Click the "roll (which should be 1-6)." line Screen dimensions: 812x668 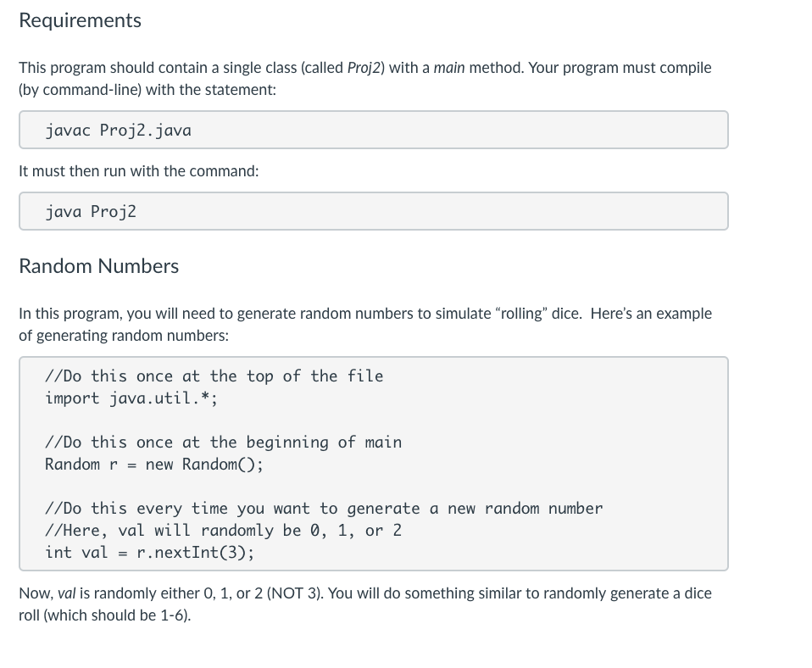104,615
